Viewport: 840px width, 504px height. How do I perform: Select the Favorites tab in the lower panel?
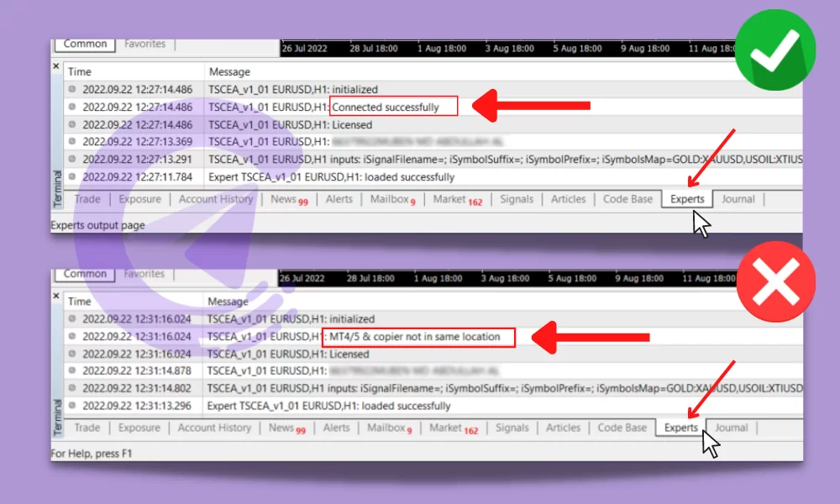(144, 273)
